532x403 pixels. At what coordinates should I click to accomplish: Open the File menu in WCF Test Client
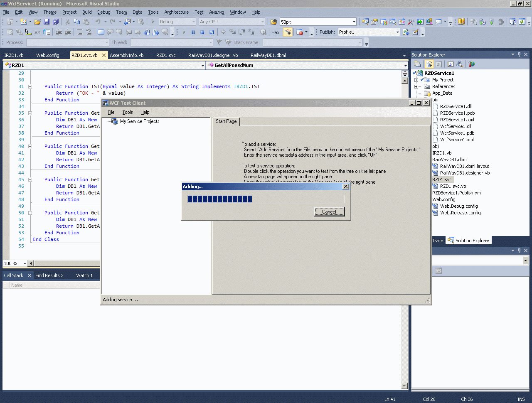111,112
